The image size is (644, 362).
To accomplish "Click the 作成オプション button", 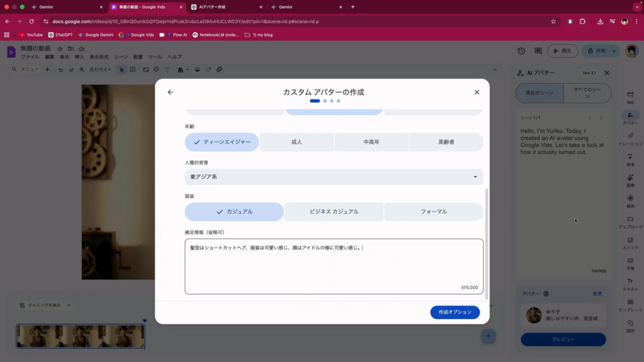I will tap(455, 312).
